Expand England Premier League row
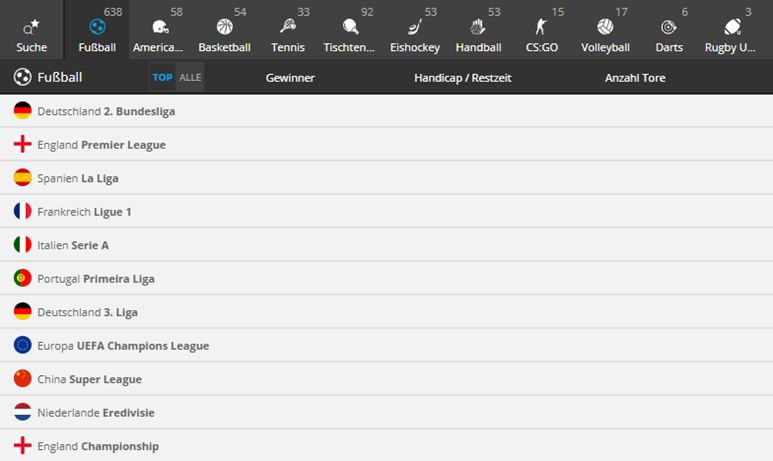This screenshot has width=773, height=461. pos(386,144)
